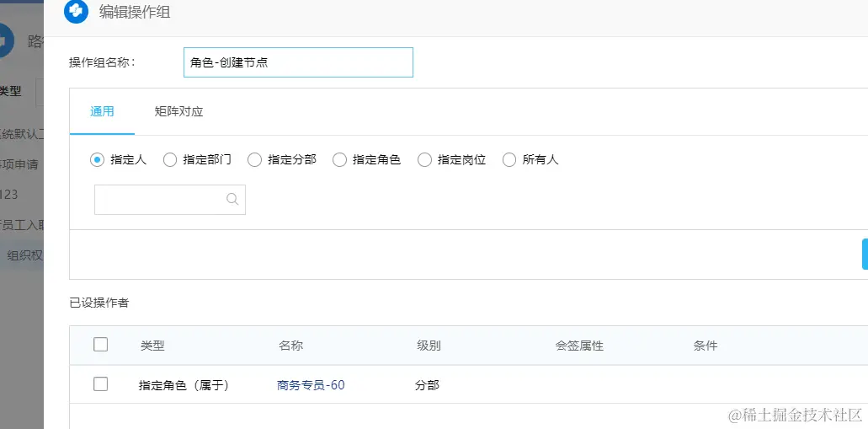The height and width of the screenshot is (429, 868).
Task: Select the 指定分部 radio button
Action: point(254,160)
